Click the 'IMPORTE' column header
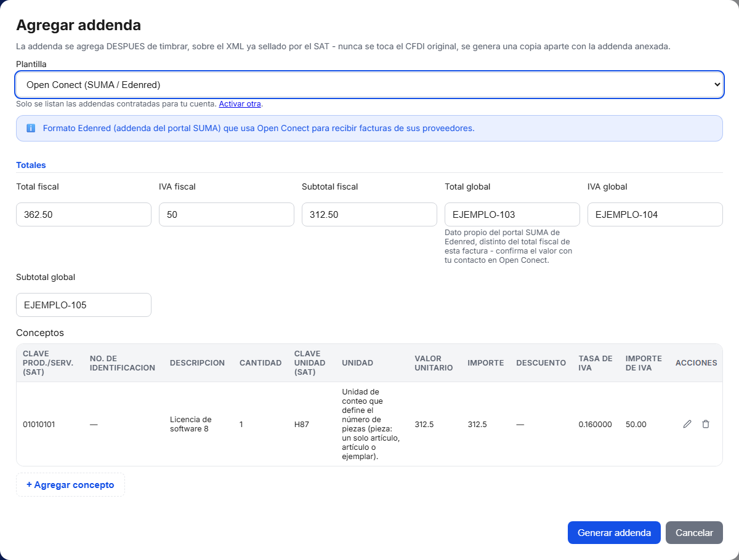The image size is (739, 560). [486, 363]
